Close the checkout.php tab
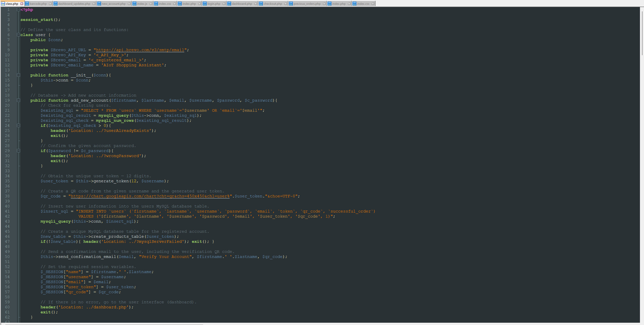Image resolution: width=644 pixels, height=325 pixels. point(285,4)
